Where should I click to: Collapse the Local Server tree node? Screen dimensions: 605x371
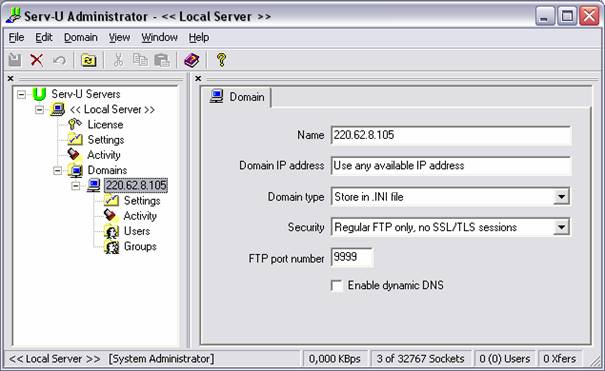point(39,110)
